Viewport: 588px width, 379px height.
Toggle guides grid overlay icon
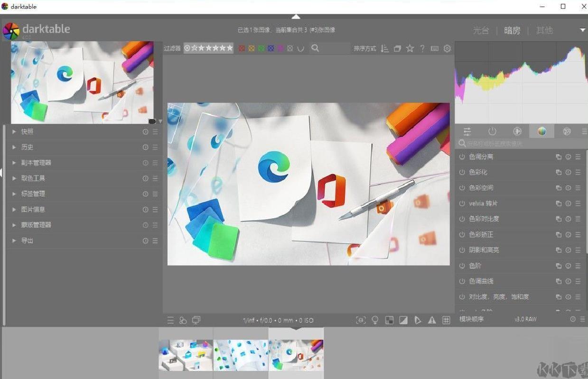tap(446, 320)
